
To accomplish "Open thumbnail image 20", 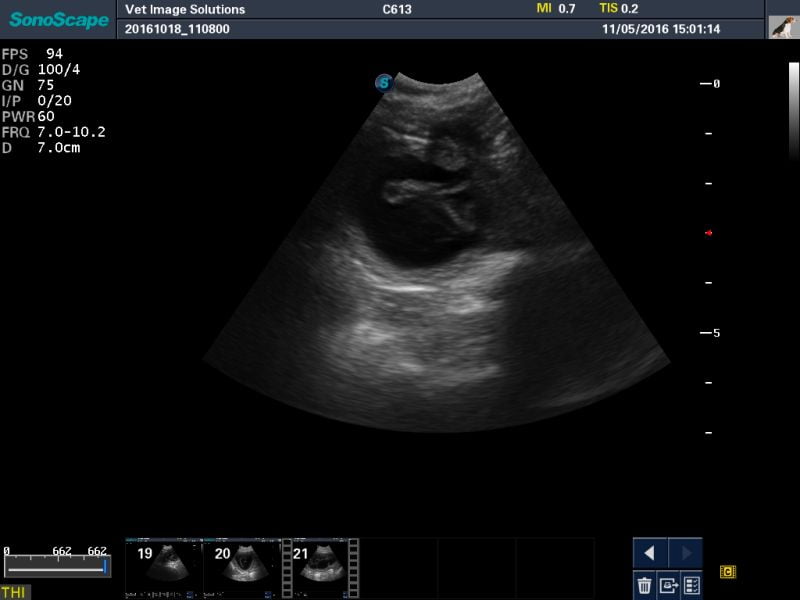I will pyautogui.click(x=241, y=563).
